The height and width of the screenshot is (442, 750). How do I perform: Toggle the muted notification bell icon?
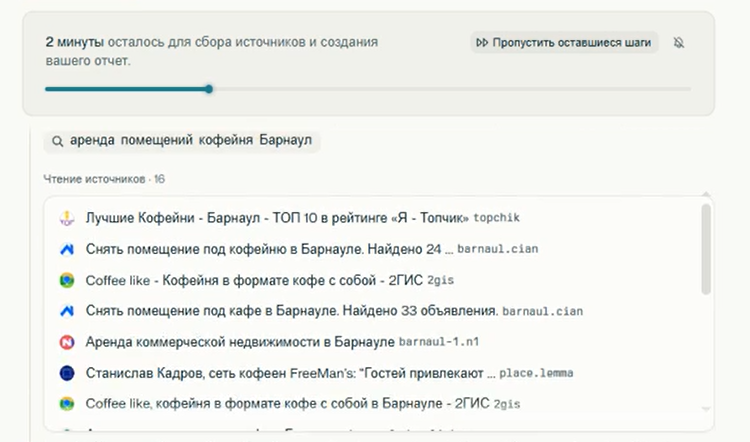679,43
